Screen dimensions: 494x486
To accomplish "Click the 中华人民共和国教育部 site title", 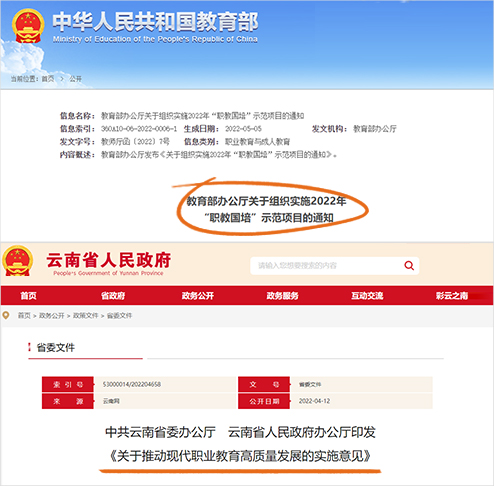I will tap(155, 22).
